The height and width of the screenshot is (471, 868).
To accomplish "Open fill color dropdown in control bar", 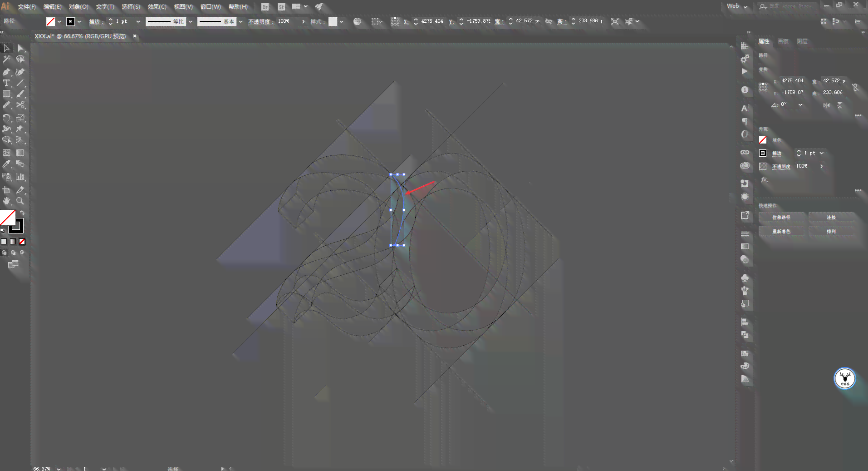I will 59,21.
